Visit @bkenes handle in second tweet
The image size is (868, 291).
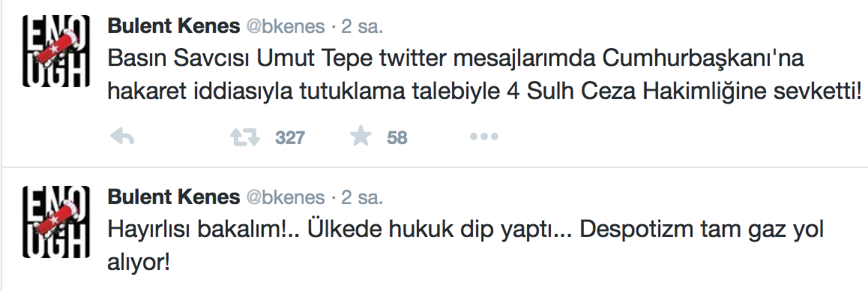click(x=286, y=198)
